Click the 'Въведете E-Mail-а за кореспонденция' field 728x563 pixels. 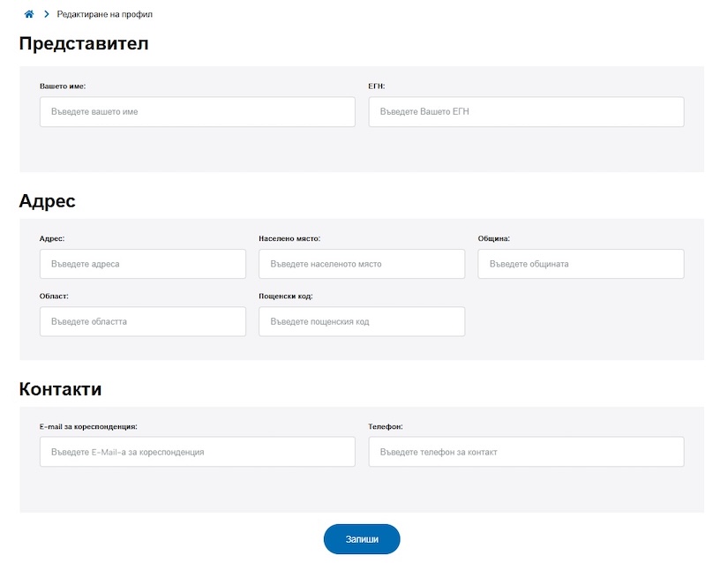(x=197, y=452)
